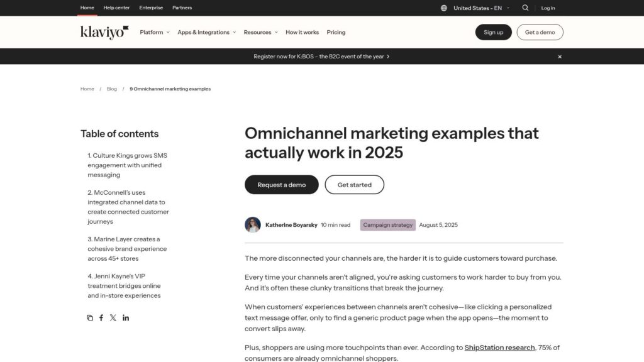Viewport: 644px width, 362px height.
Task: Dismiss the K:BOS announcement banner
Action: tap(560, 57)
